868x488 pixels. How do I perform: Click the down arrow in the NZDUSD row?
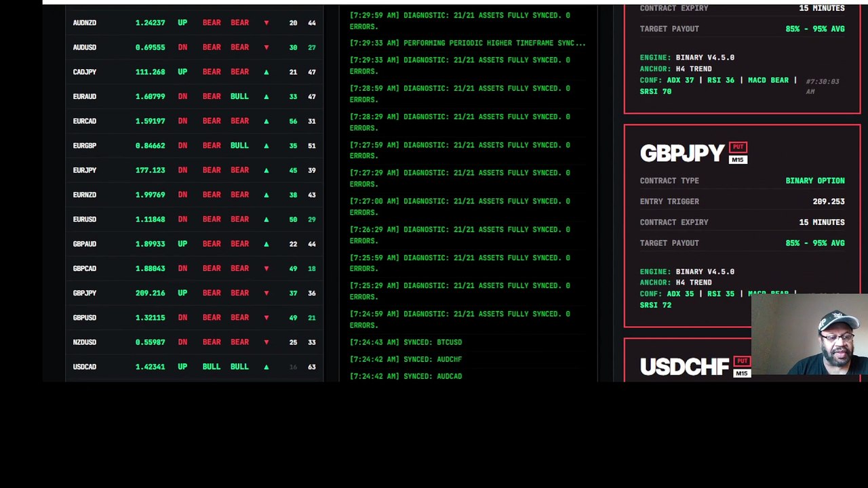pyautogui.click(x=266, y=342)
